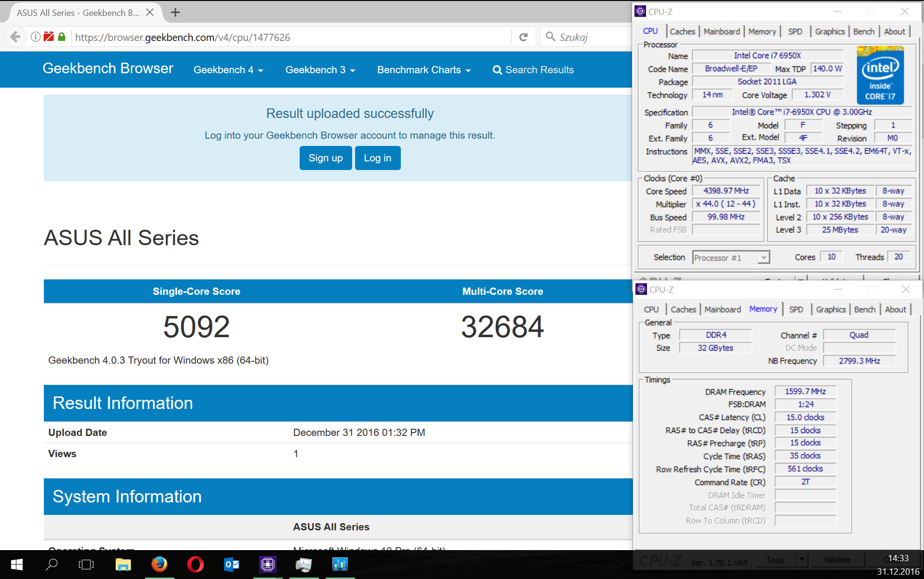Select About tab in upper CPU-Z window
The height and width of the screenshot is (579, 924).
[x=895, y=31]
